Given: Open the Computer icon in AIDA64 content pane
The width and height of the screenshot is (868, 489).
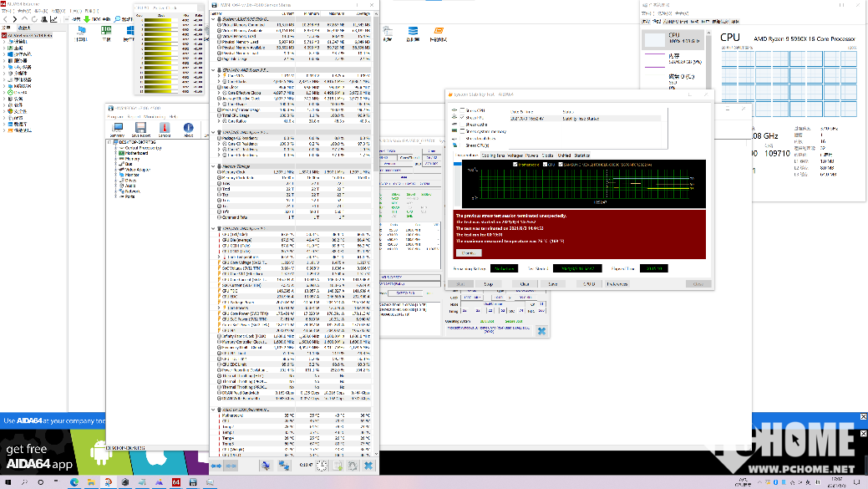Looking at the screenshot, I should click(x=81, y=32).
